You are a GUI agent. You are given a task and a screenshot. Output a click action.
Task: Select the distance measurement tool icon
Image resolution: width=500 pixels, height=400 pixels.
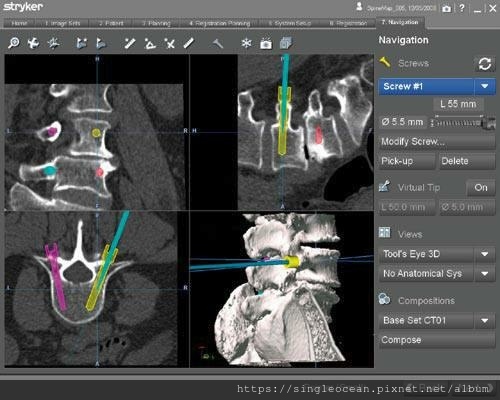[x=130, y=43]
